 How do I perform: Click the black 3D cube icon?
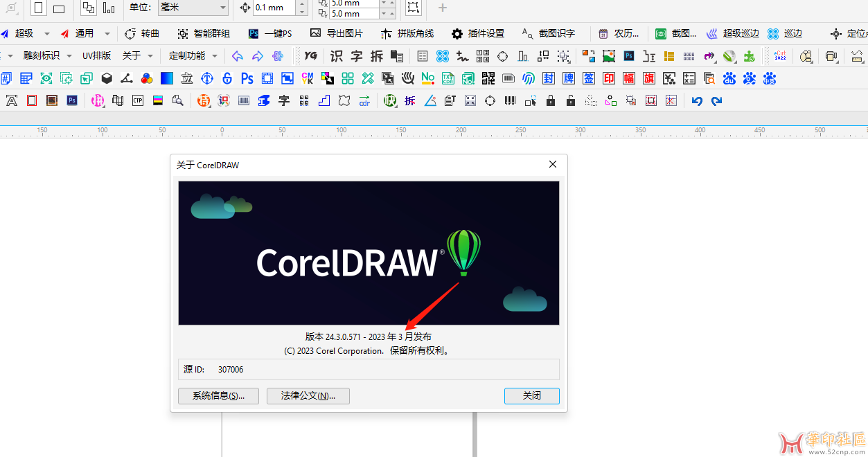tap(107, 79)
